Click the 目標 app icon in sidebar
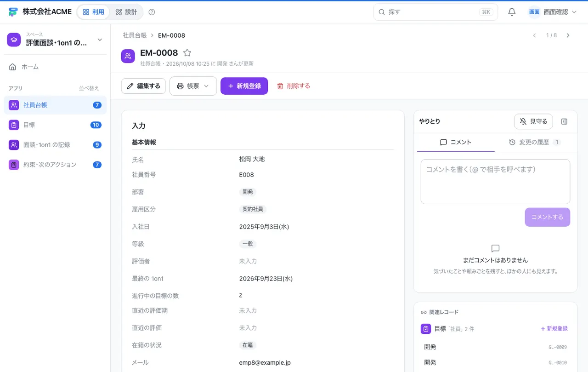The width and height of the screenshot is (588, 372). pyautogui.click(x=14, y=125)
